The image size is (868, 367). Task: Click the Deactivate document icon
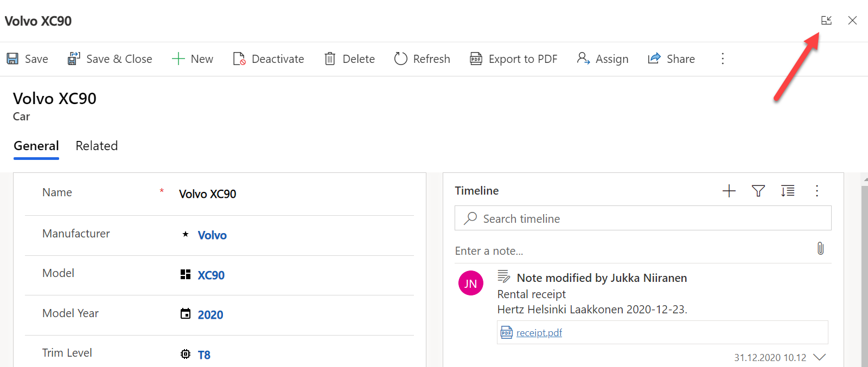[x=239, y=59]
